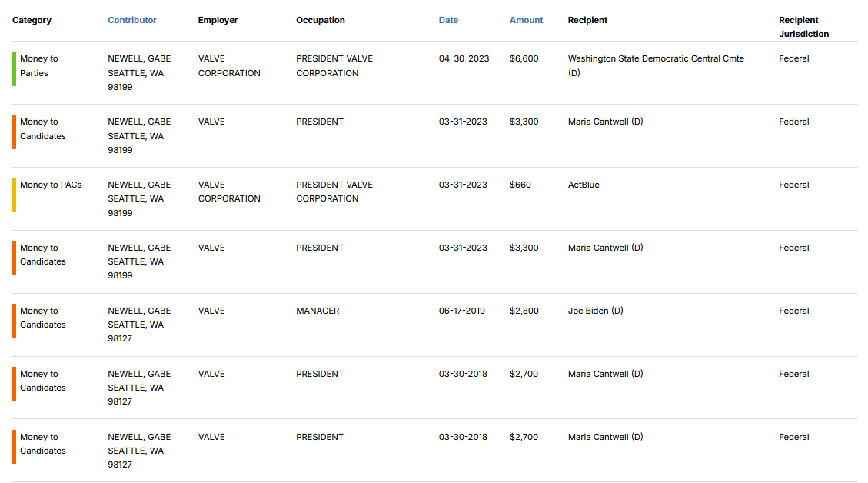
Task: Click the $6,600 amount cell
Action: pyautogui.click(x=524, y=58)
